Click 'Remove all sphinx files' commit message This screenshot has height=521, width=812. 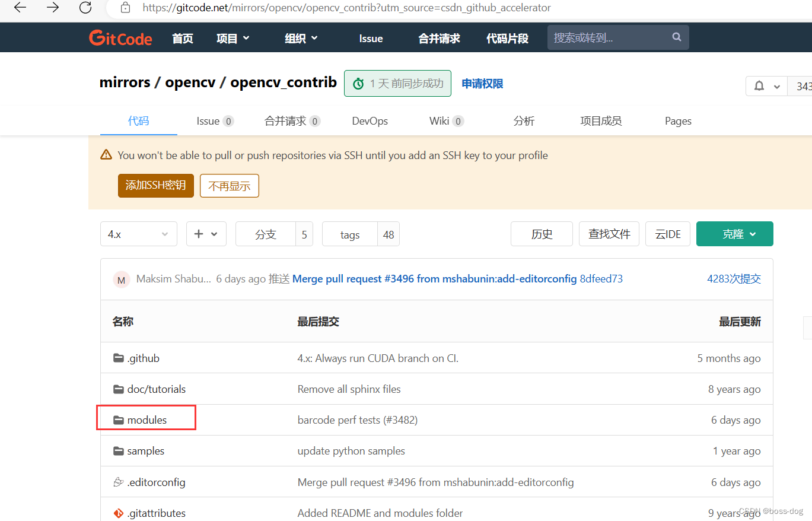(349, 389)
